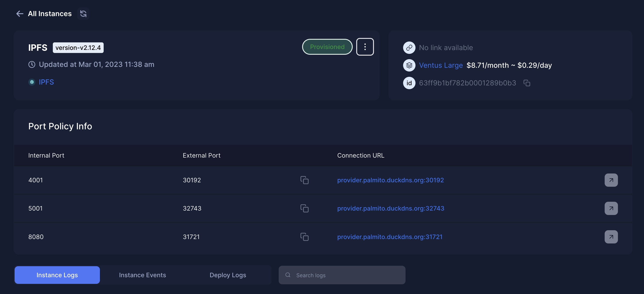Select the Instance Logs tab
The image size is (644, 294).
pos(57,275)
